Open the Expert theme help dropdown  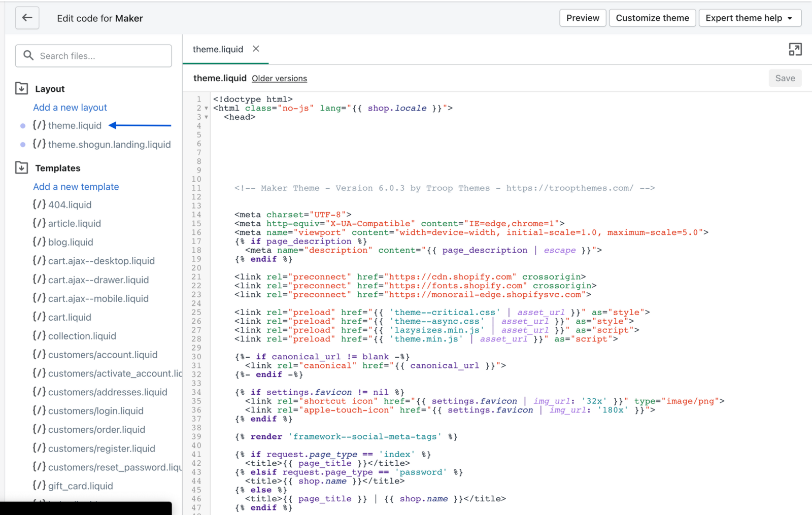(750, 18)
